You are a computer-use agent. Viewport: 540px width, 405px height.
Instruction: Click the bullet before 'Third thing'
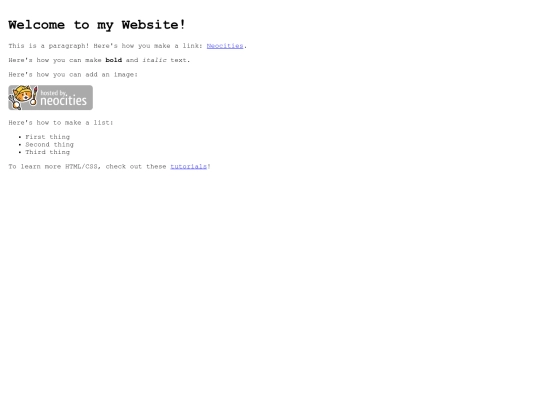pyautogui.click(x=20, y=152)
